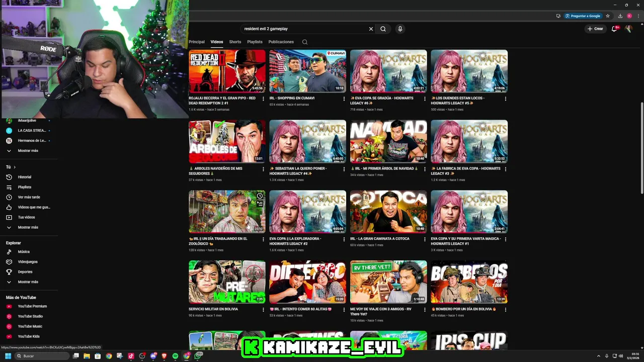The width and height of the screenshot is (644, 362).
Task: Open iMaarijolive subscription channel
Action: coord(28,121)
